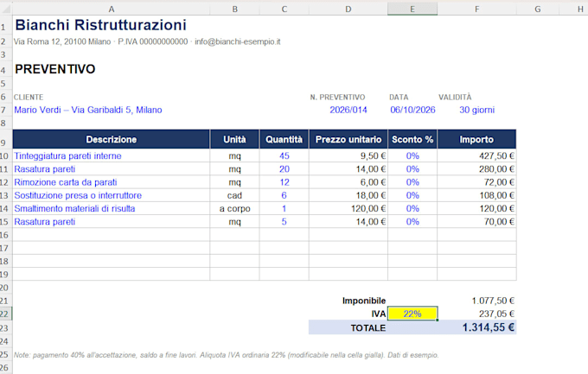The width and height of the screenshot is (588, 374).
Task: Select unit price 120,00 € cell
Action: [x=348, y=208]
